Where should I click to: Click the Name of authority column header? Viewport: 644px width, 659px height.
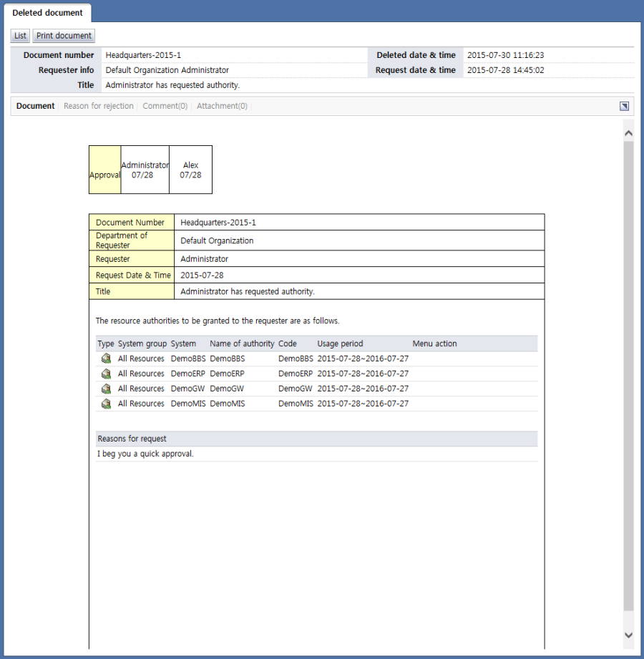242,343
